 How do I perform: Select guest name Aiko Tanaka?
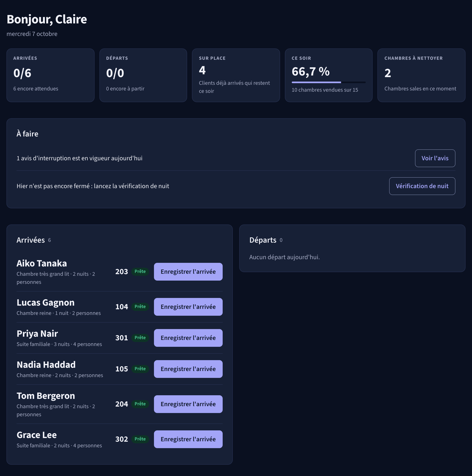[x=42, y=263]
